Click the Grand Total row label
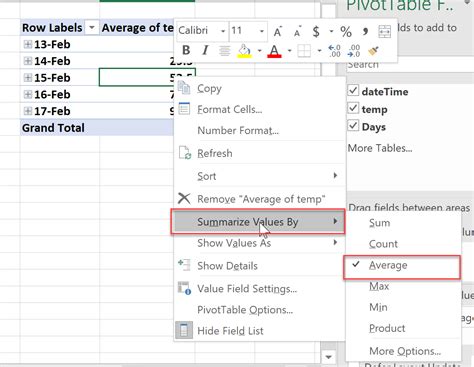This screenshot has height=367, width=474. click(x=53, y=128)
